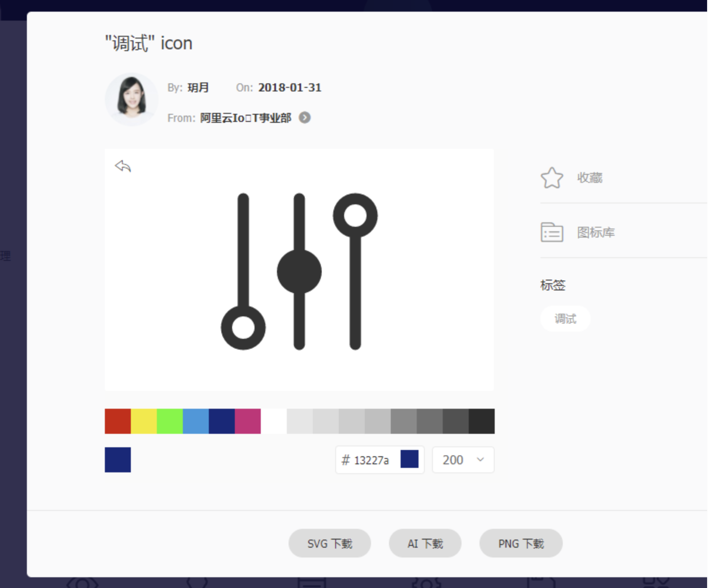Click SVG 下载 button
Image resolution: width=708 pixels, height=588 pixels.
point(330,543)
